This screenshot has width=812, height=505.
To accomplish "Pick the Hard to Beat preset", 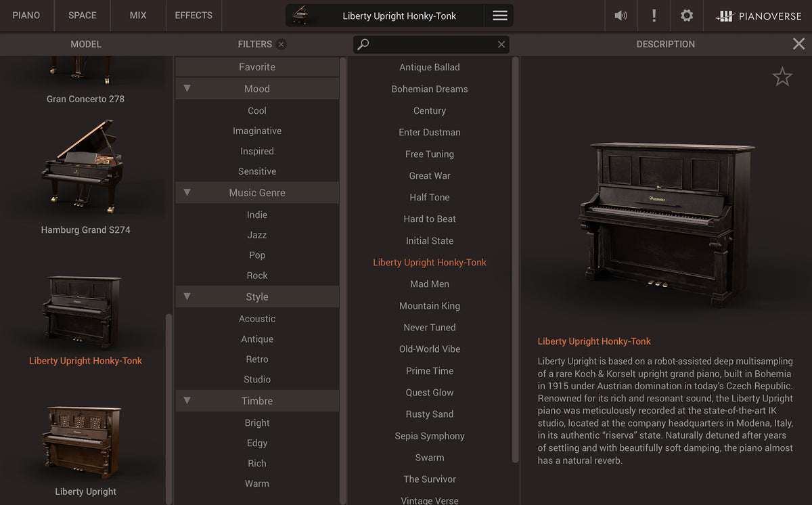I will pos(430,219).
